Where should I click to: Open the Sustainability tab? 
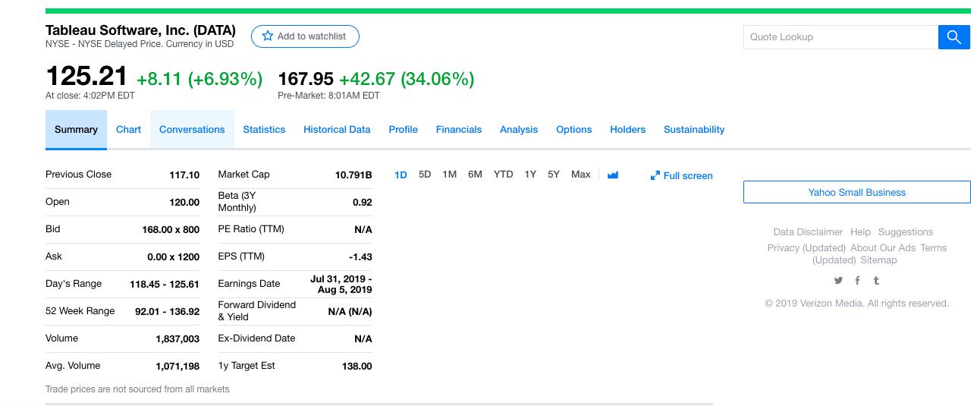click(x=694, y=130)
